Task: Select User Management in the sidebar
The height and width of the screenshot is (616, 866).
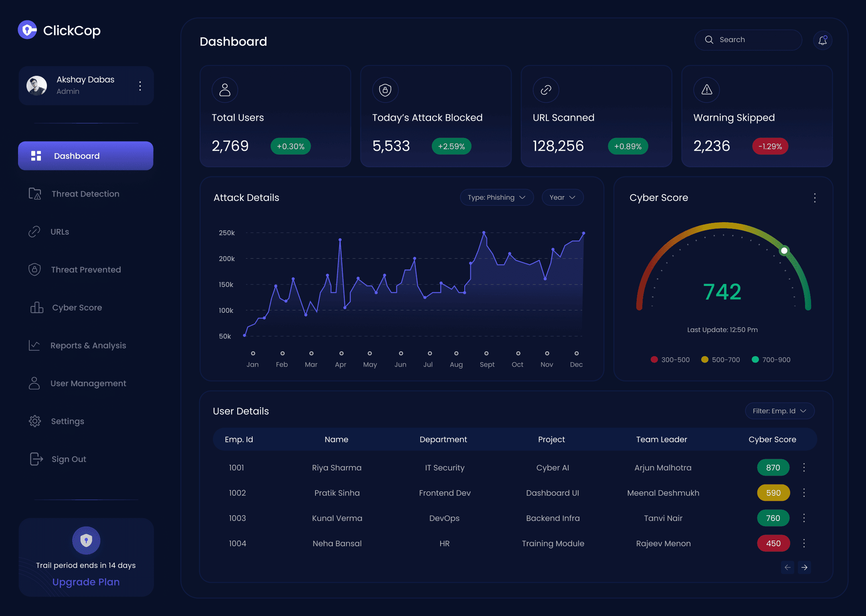Action: pyautogui.click(x=88, y=383)
